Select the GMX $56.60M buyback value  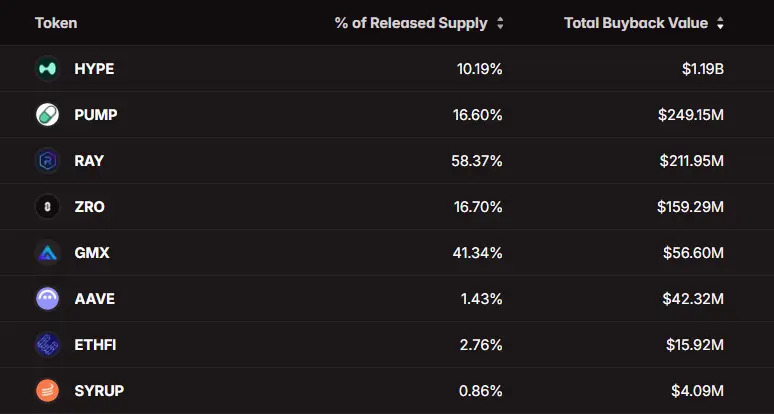[693, 253]
